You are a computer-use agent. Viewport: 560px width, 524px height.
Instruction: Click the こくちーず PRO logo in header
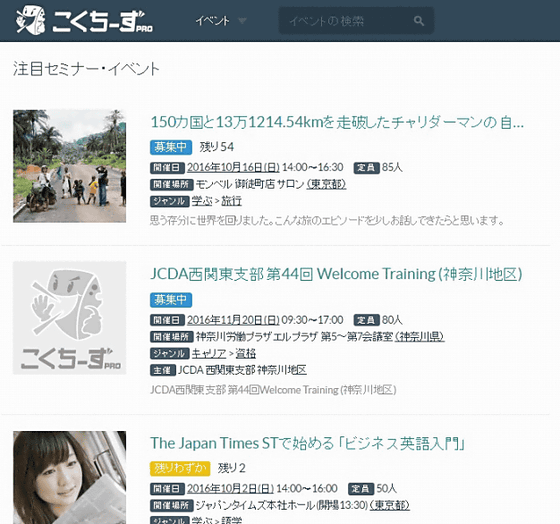pos(84,20)
